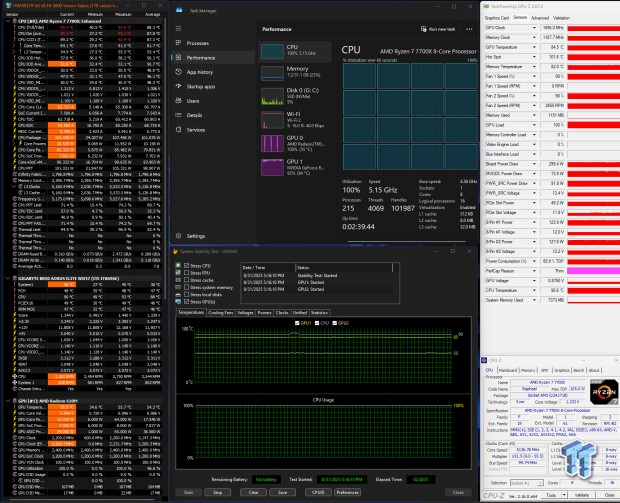Screen dimensions: 620x503
Task: Click the Ryzen 7 logo in CPU-Z
Action: pyautogui.click(x=603, y=391)
